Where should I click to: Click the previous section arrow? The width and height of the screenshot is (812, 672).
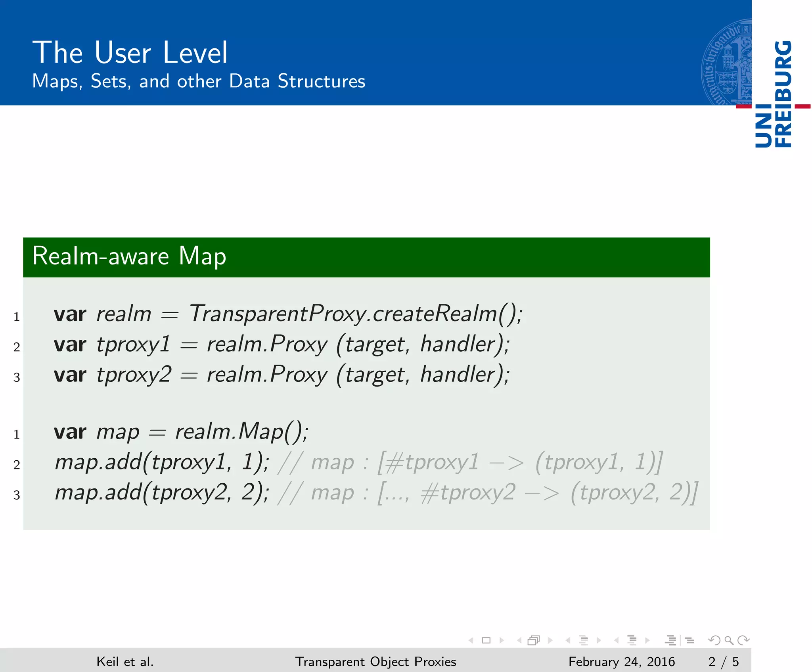click(x=617, y=640)
